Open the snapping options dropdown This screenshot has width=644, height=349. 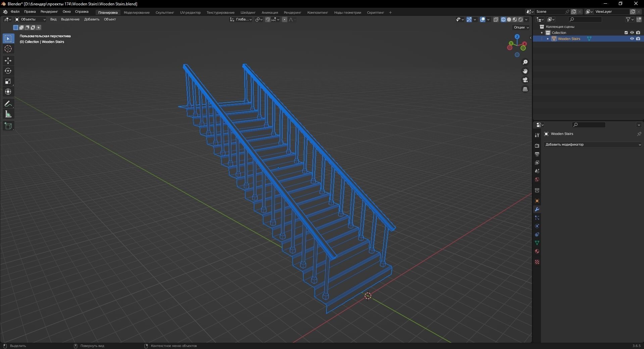coord(276,19)
